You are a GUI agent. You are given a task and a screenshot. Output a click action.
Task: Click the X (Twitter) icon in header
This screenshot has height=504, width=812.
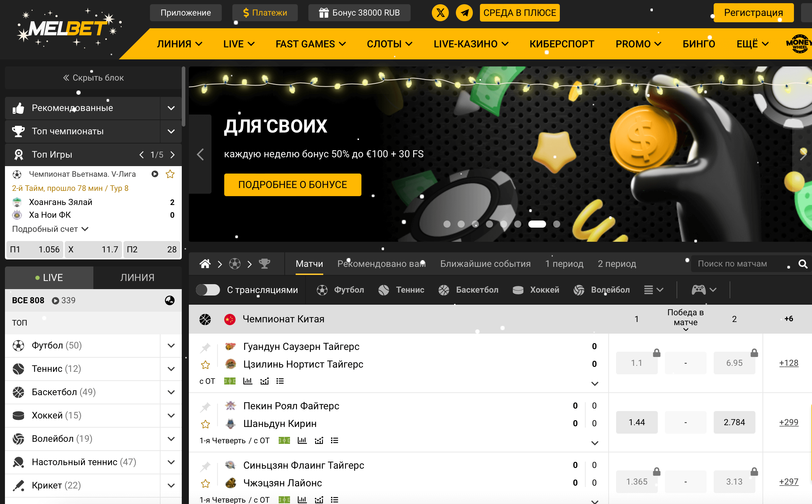tap(440, 12)
